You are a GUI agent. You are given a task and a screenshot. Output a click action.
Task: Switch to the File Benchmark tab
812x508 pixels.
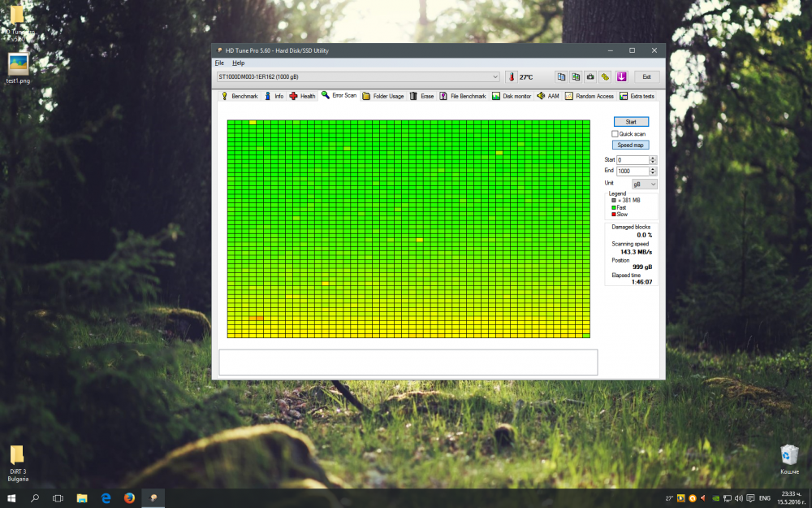463,96
